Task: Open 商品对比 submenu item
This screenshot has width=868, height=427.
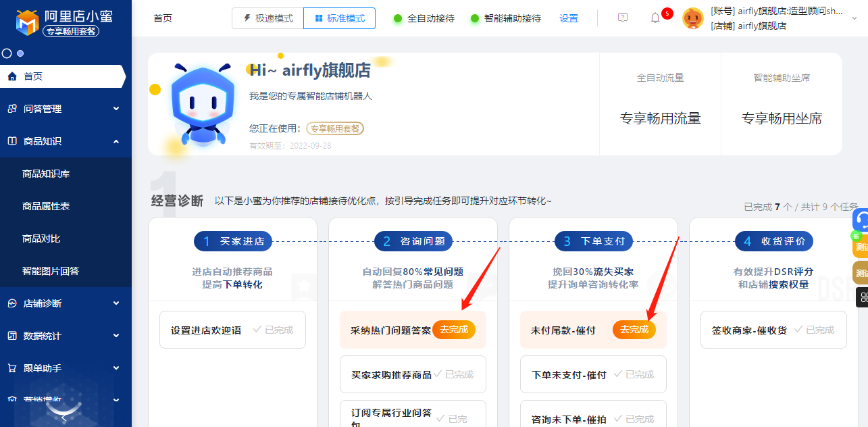Action: pos(41,238)
